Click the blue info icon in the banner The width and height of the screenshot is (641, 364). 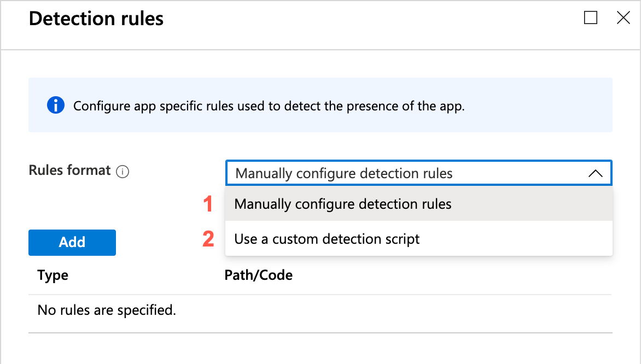click(x=56, y=105)
